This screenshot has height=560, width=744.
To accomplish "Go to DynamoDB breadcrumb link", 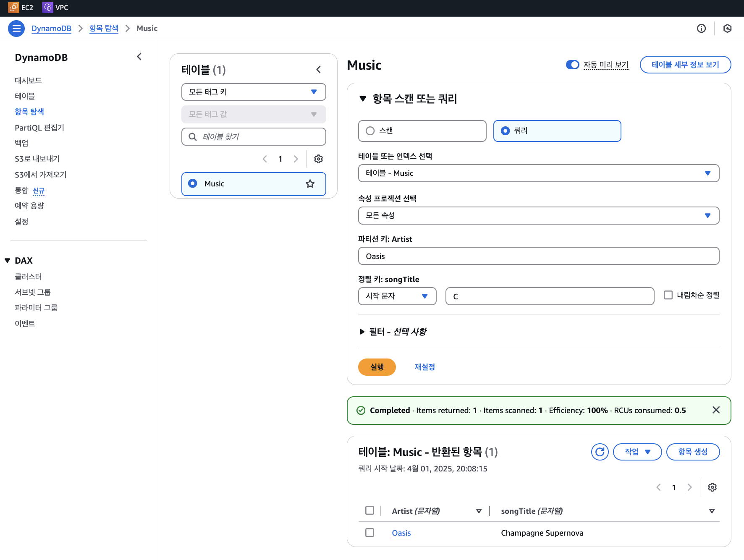I will [x=51, y=29].
